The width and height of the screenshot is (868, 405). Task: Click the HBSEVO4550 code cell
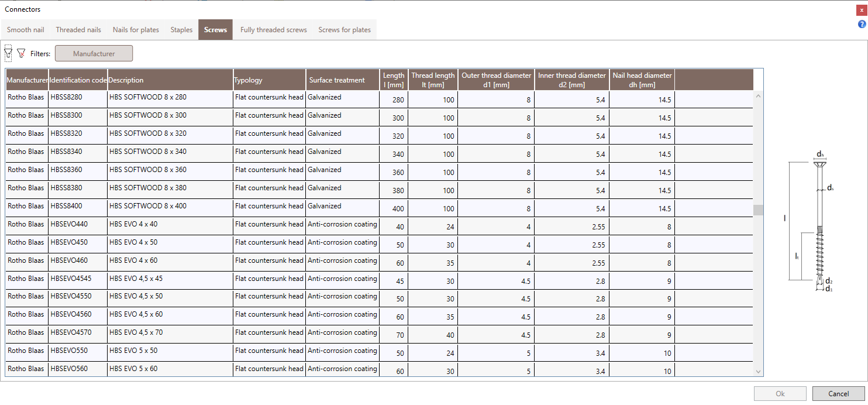pos(78,298)
